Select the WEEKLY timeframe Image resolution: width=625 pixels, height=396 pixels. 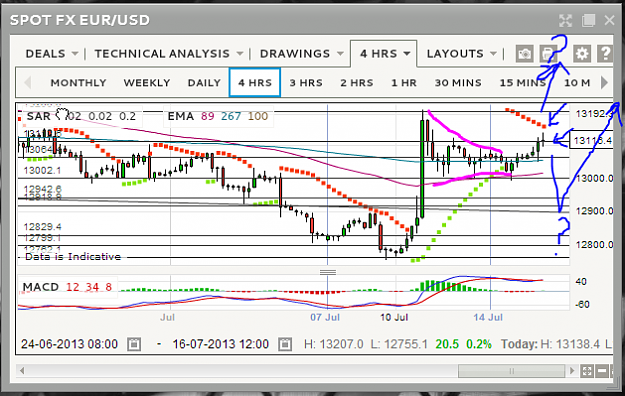pos(147,83)
